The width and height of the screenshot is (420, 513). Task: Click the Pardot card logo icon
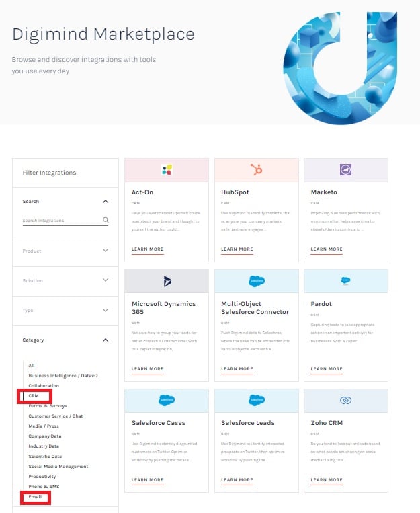tap(346, 280)
